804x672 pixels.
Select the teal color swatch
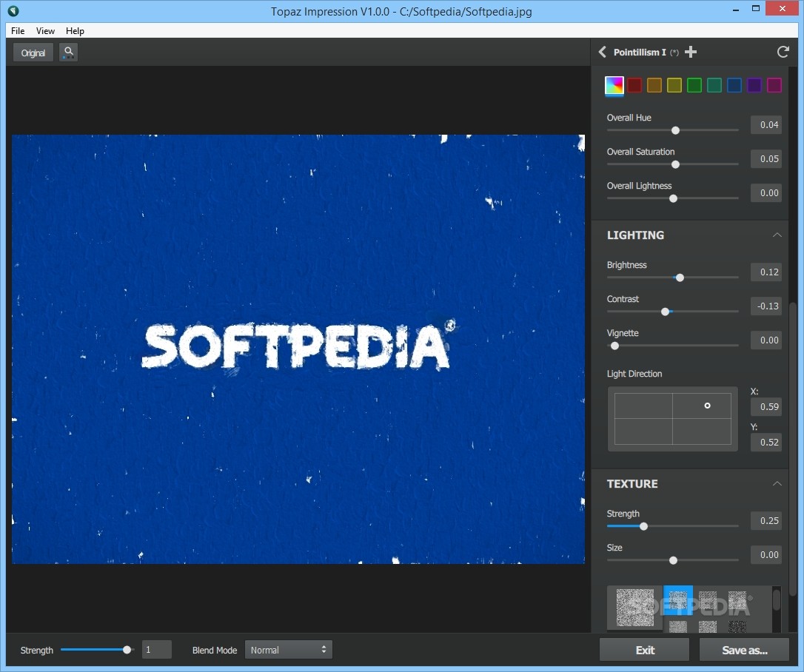point(714,85)
